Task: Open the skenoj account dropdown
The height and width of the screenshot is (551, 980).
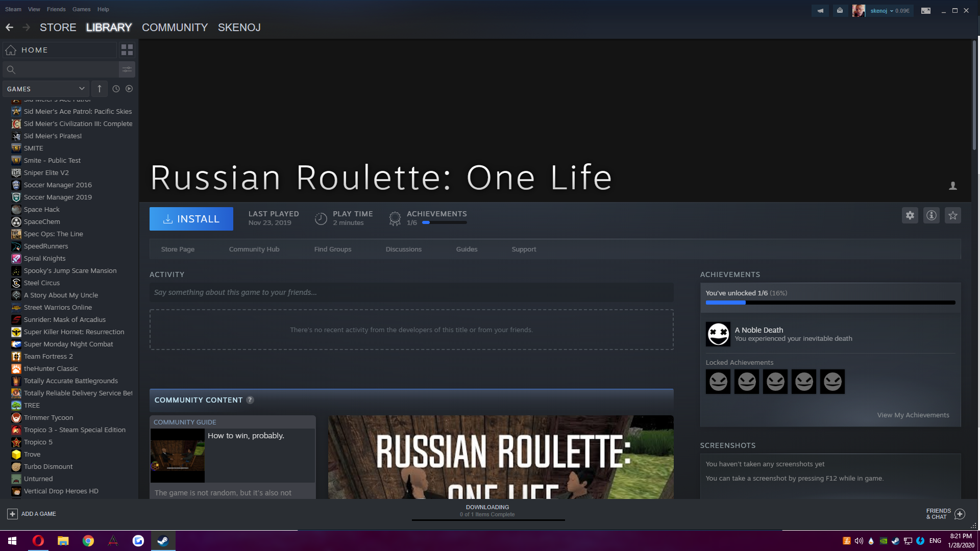Action: 890,11
